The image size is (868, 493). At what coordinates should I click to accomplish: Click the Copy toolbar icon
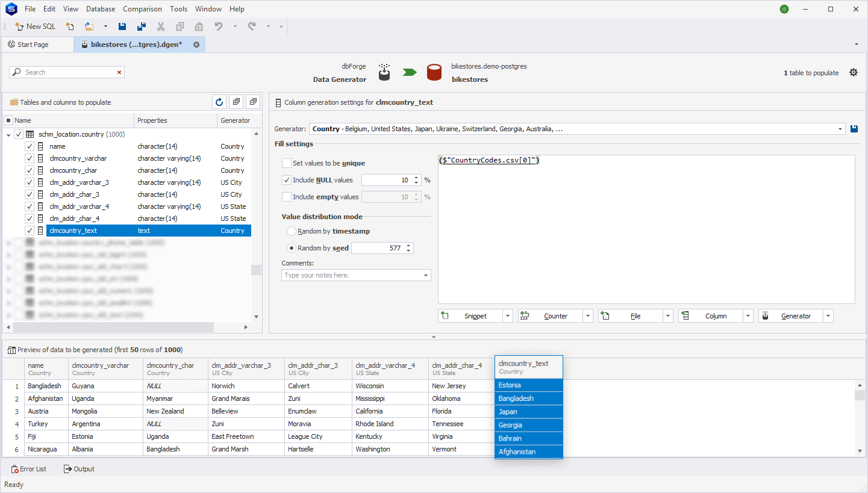[180, 26]
